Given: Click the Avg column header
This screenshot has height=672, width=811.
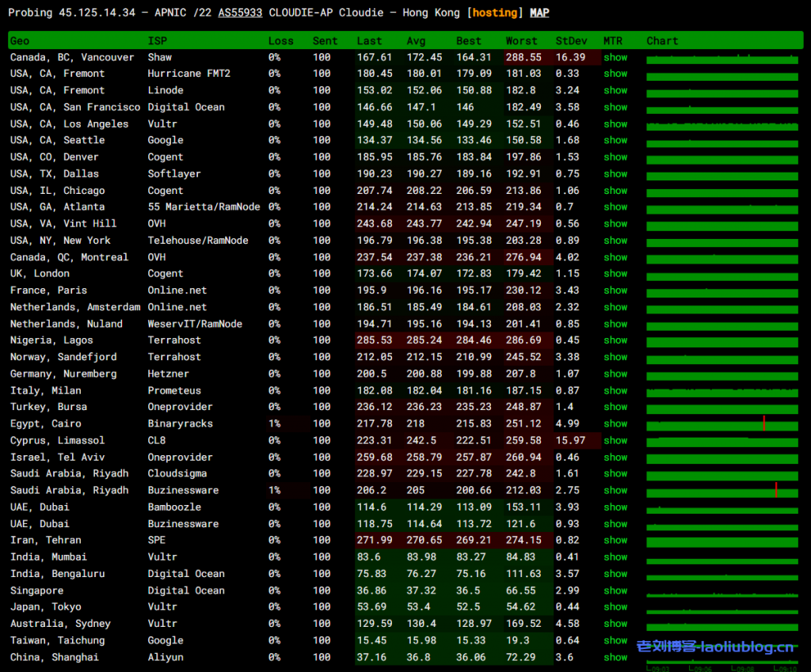Looking at the screenshot, I should [x=416, y=41].
